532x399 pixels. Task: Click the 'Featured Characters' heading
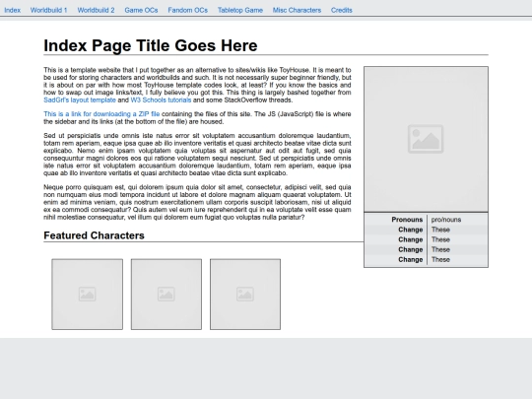click(94, 235)
